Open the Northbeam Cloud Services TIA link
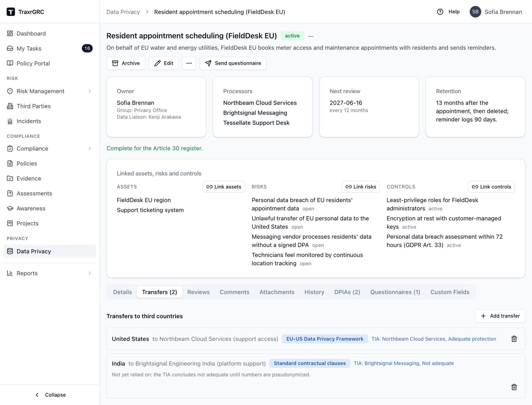This screenshot has height=405, width=532. (434, 339)
